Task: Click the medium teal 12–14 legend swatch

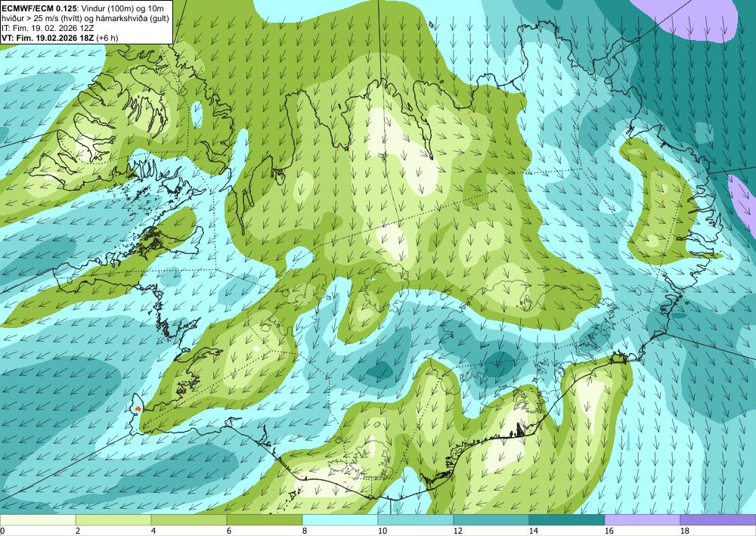Action: [491, 519]
